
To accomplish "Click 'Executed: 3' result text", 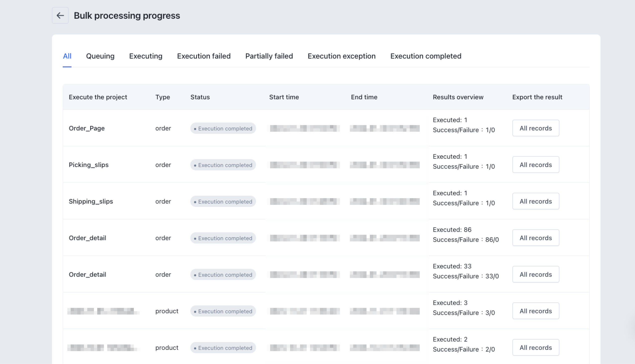I will (x=450, y=303).
